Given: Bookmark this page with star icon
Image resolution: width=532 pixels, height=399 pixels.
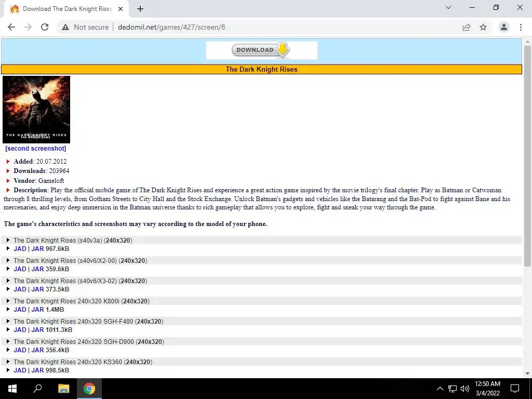Looking at the screenshot, I should click(483, 27).
